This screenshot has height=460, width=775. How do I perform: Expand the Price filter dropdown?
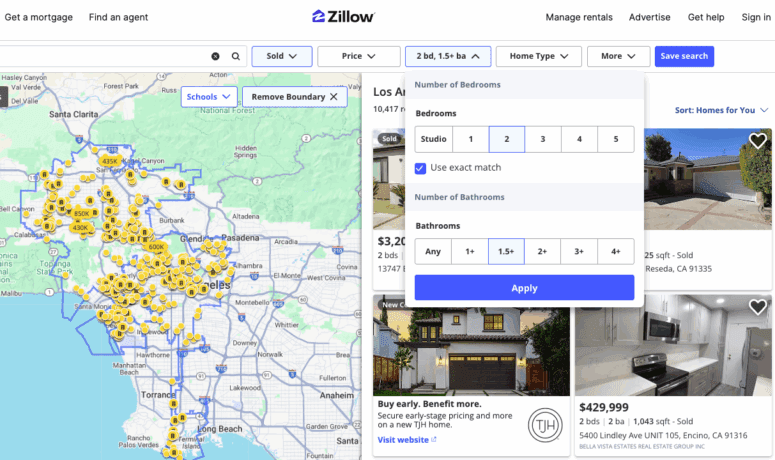click(358, 57)
